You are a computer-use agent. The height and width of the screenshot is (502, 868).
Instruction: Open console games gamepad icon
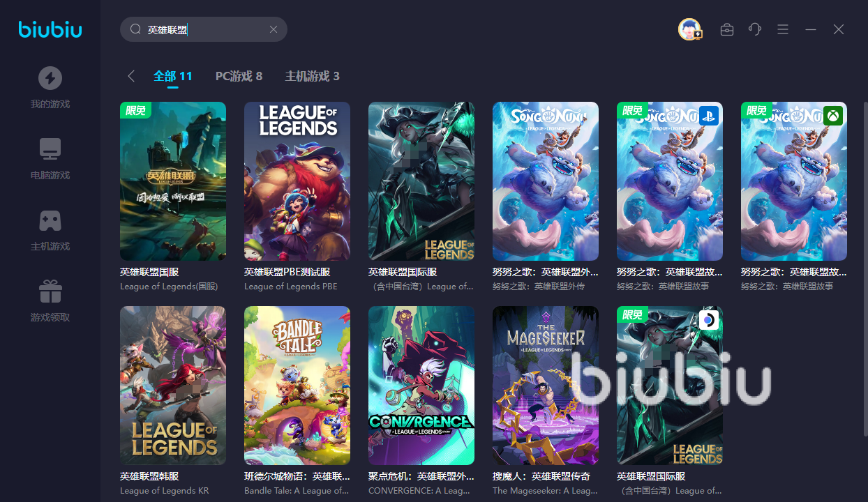click(50, 220)
